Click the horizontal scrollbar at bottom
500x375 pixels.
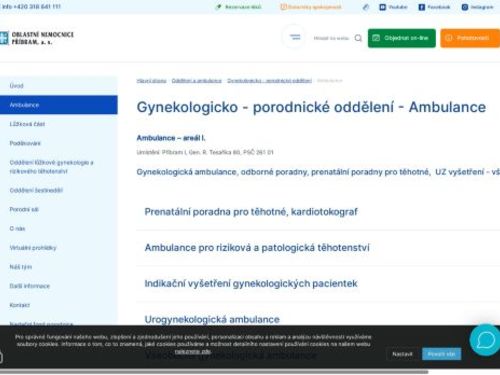tap(214, 372)
